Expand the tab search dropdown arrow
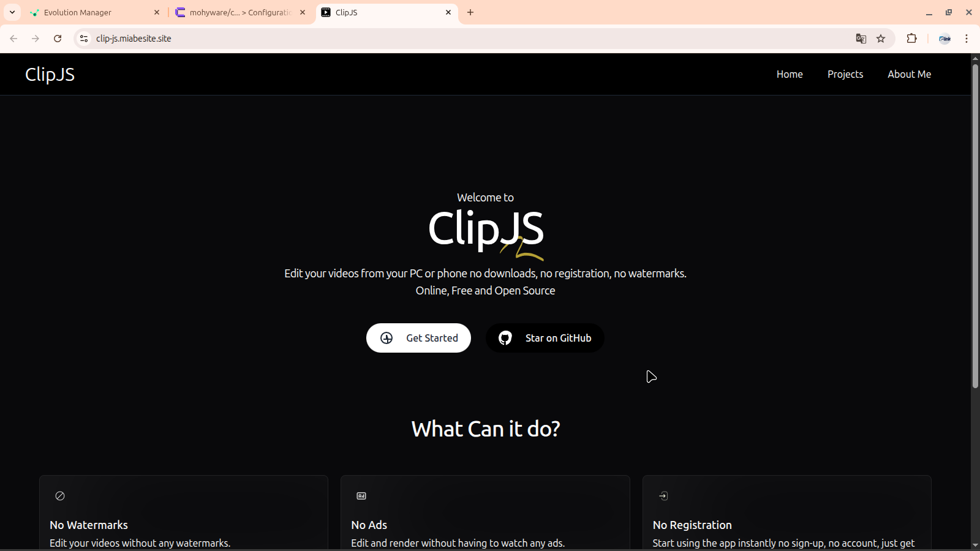The width and height of the screenshot is (980, 551). [12, 12]
